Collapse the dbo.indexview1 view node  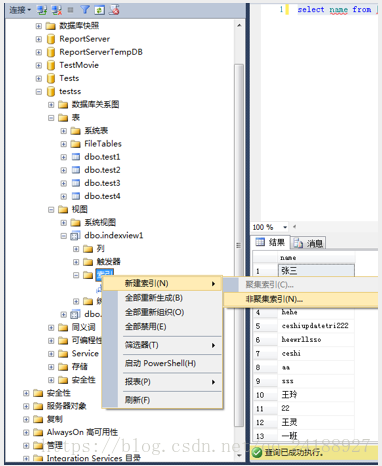64,236
